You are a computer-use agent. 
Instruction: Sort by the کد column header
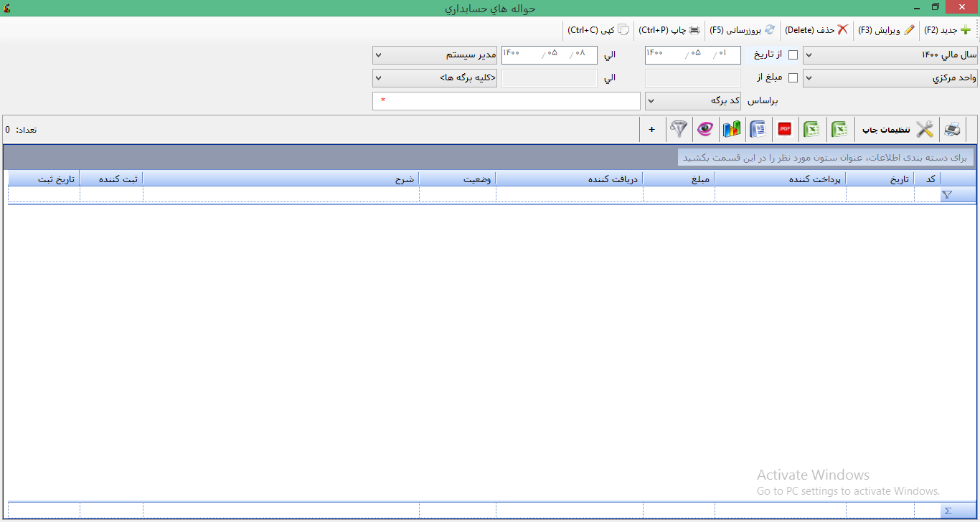927,179
